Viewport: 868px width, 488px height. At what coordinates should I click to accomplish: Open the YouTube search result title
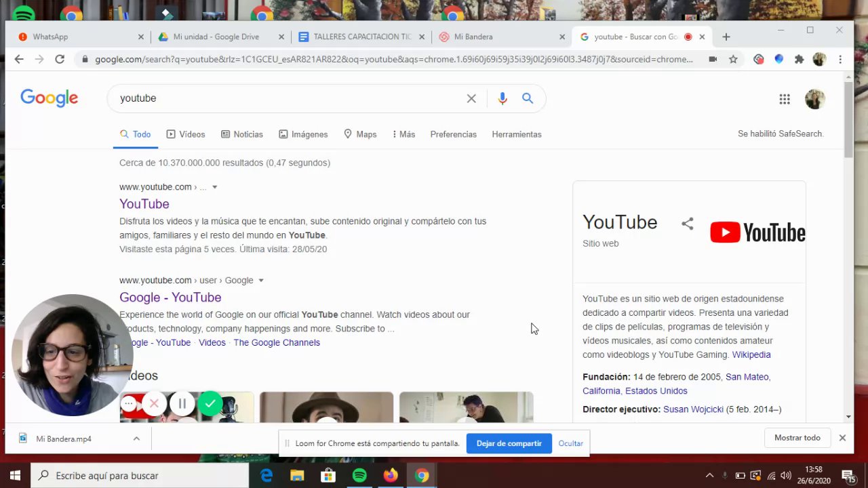coord(144,204)
